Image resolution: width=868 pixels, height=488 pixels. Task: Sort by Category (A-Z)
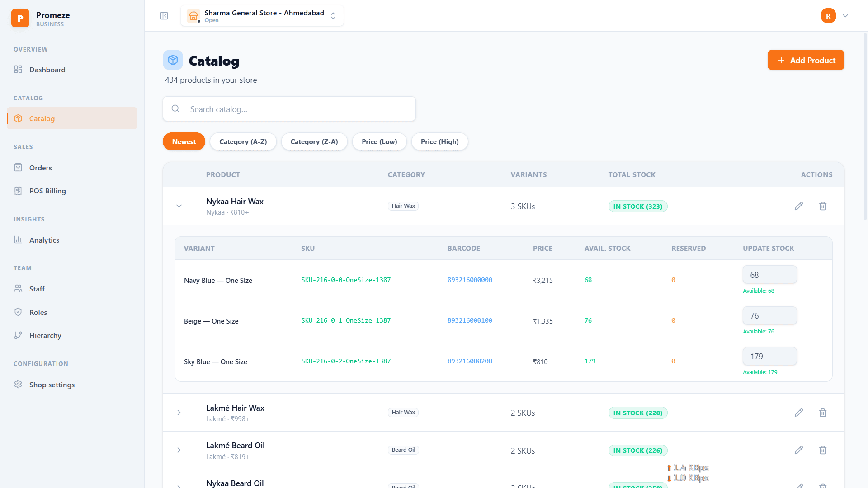[x=243, y=142]
